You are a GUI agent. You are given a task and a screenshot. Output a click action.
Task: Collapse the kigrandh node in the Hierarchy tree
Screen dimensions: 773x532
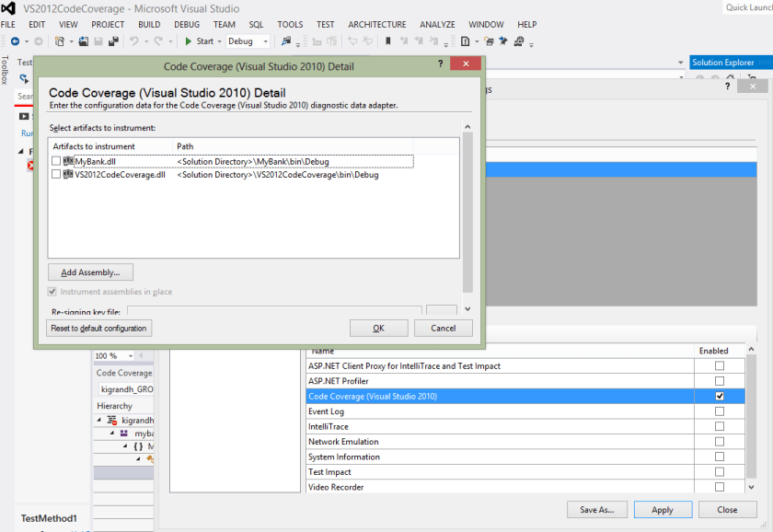tap(99, 420)
